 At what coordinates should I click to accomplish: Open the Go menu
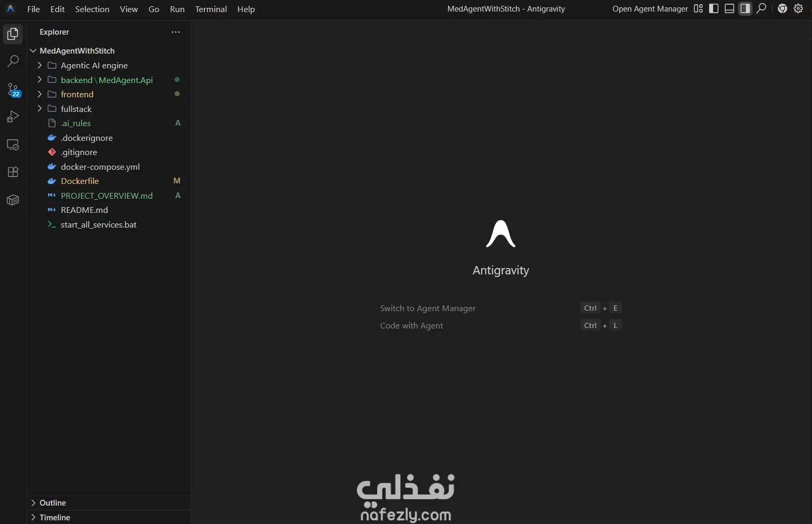coord(154,9)
